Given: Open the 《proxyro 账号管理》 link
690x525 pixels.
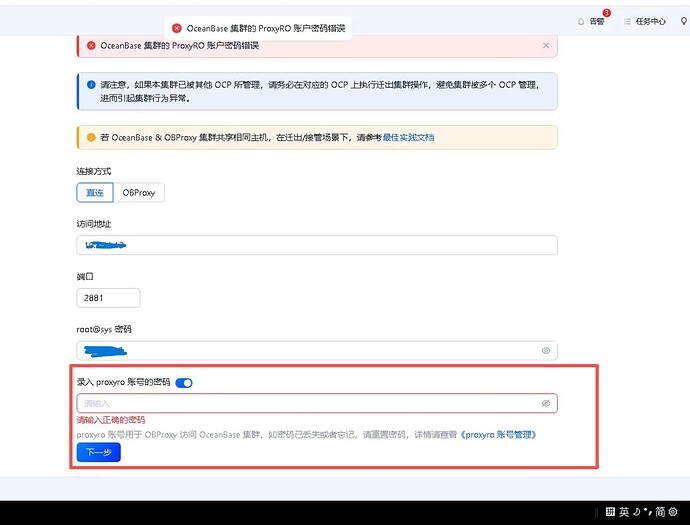Looking at the screenshot, I should pos(500,435).
